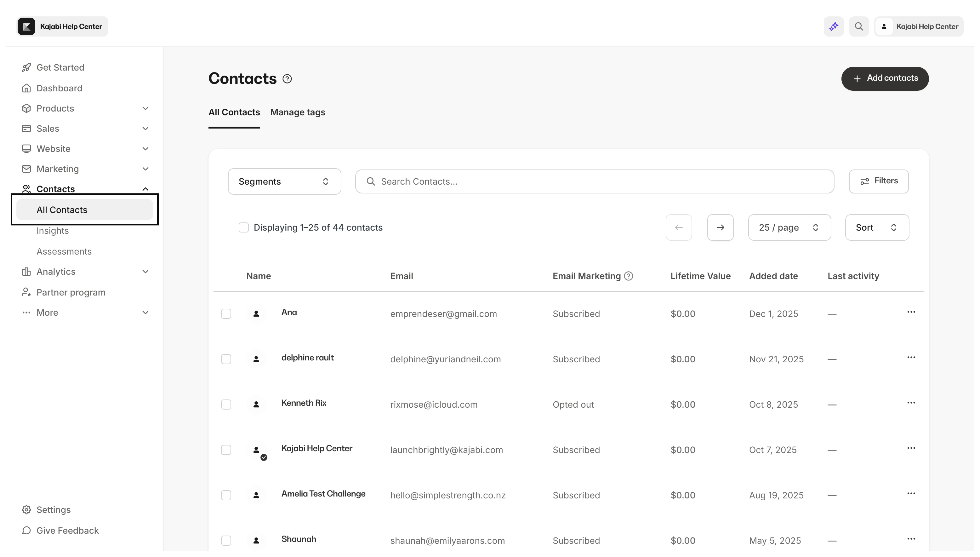Viewport: 980px width, 557px height.
Task: Select the checkbox next to Kenneth Rix
Action: (226, 405)
